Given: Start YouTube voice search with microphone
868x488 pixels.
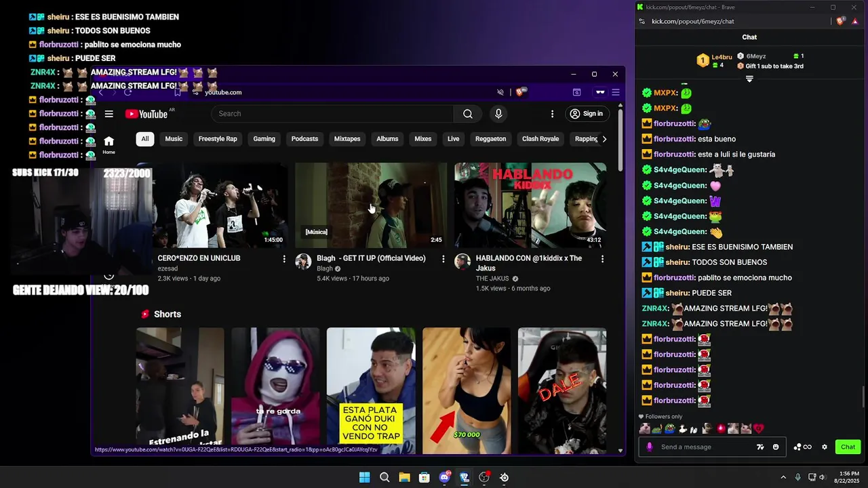Looking at the screenshot, I should pos(498,114).
